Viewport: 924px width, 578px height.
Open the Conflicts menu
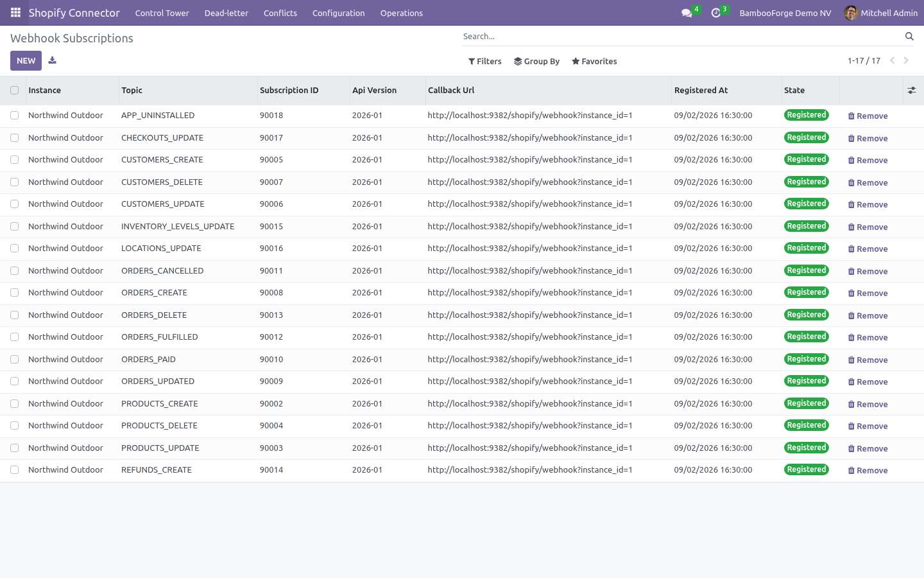(x=280, y=13)
